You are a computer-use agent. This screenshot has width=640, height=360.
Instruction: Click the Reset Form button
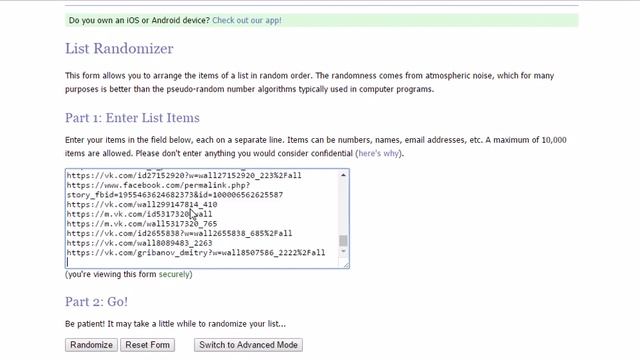click(147, 345)
